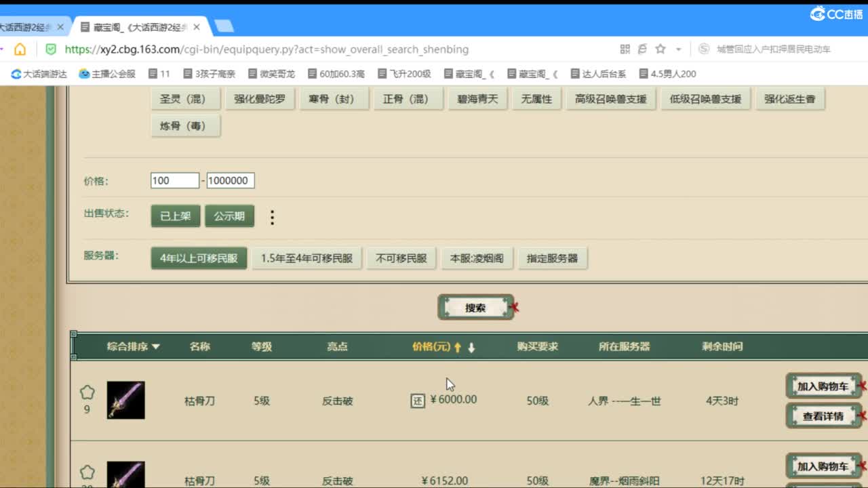Toggle the 碧海青天 attribute filter
The height and width of the screenshot is (488, 868).
[x=477, y=99]
